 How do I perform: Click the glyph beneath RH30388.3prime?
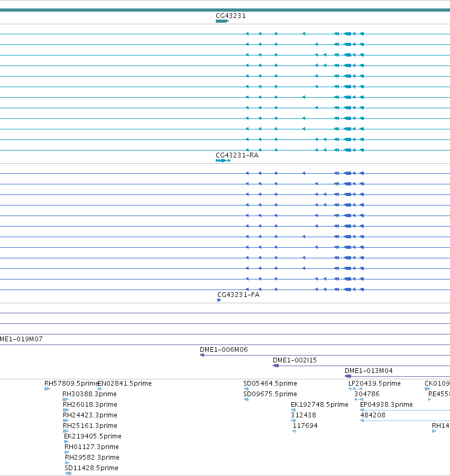pos(66,399)
